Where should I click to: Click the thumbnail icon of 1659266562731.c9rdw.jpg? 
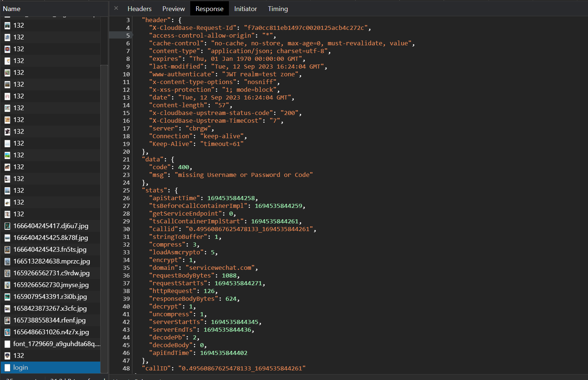(x=7, y=273)
